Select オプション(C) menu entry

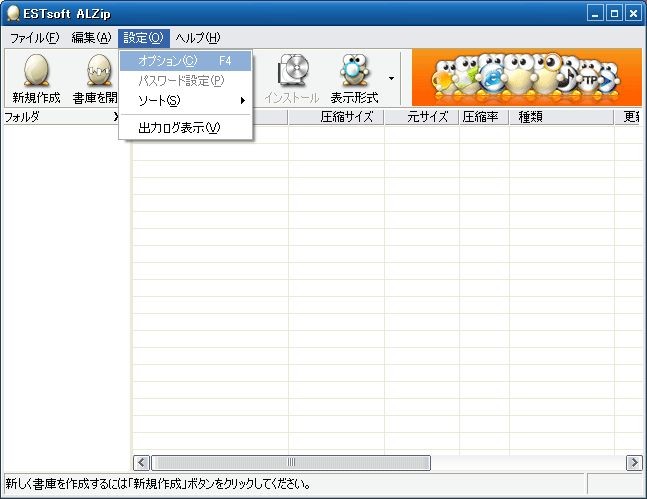click(x=185, y=61)
